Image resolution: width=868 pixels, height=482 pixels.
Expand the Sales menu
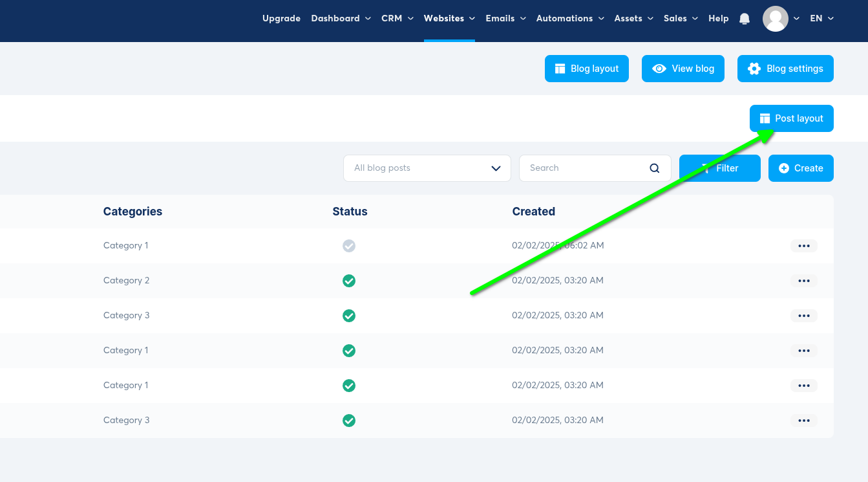click(x=681, y=19)
